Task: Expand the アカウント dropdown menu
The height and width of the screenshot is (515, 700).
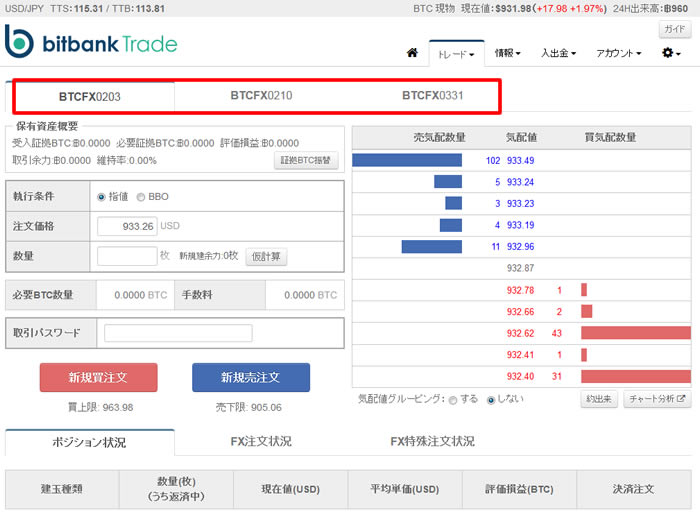Action: click(x=619, y=53)
